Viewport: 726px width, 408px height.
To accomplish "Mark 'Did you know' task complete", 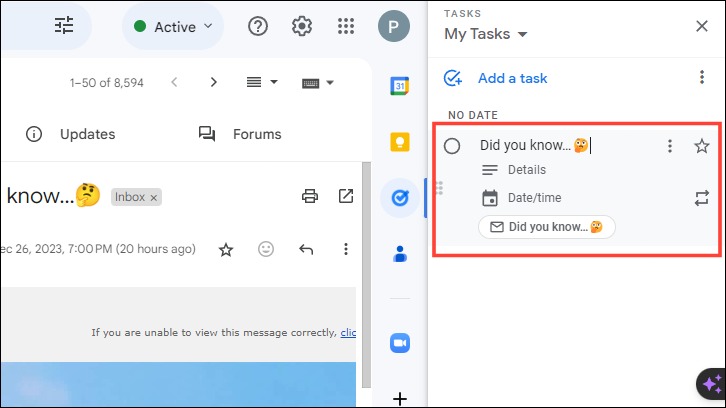I will (x=452, y=146).
